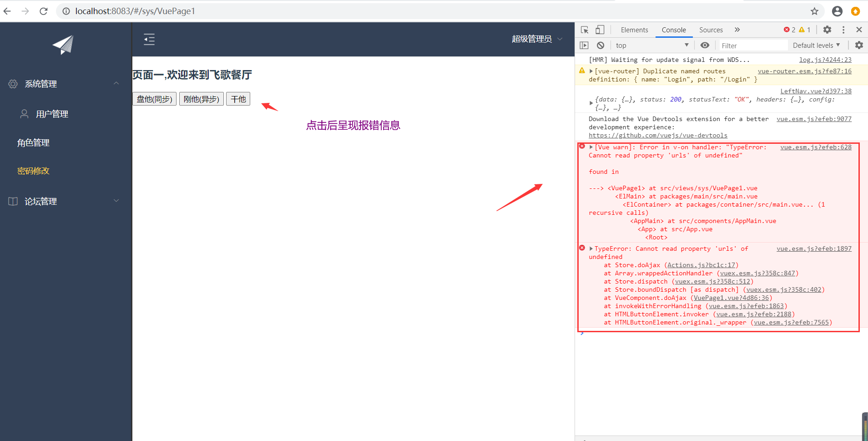Open vue.esm.js?efeb:7565 stack link
This screenshot has height=441, width=868.
coord(792,322)
